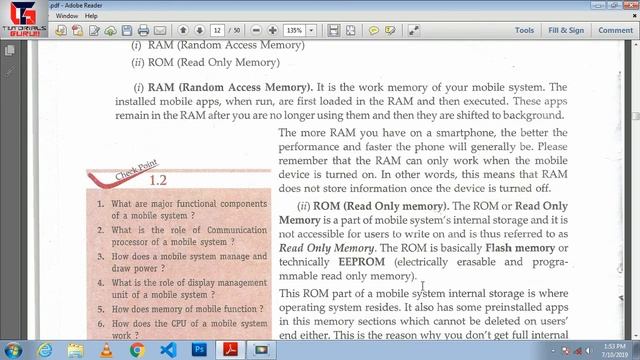Viewport: 640px width, 360px height.
Task: Click list item '(ii) ROM (Read Only Memory)'
Action: coord(206,62)
